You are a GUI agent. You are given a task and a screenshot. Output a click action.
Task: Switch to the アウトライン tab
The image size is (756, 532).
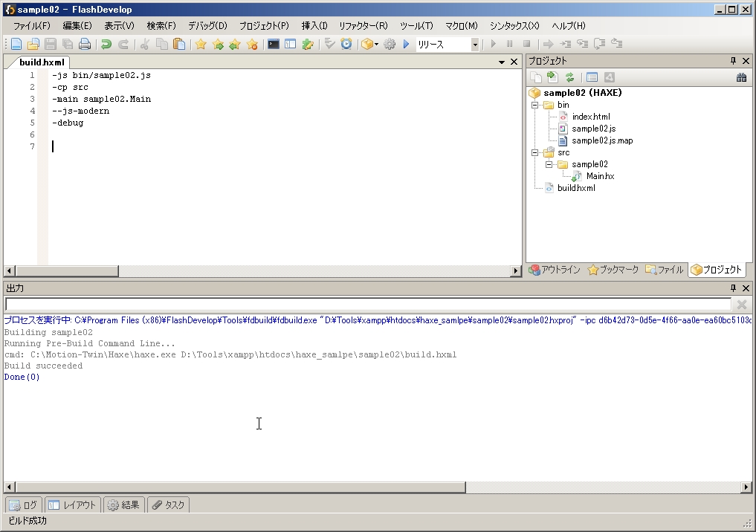click(x=555, y=270)
